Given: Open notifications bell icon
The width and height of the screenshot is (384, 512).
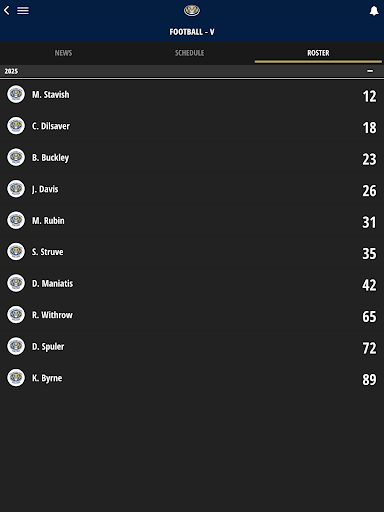Looking at the screenshot, I should pos(374,11).
